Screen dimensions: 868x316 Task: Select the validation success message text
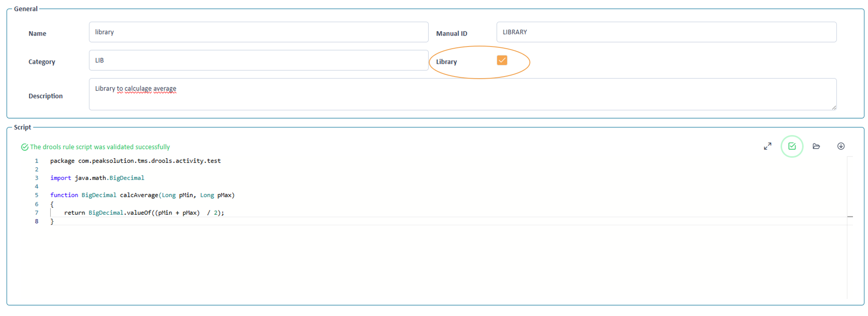pos(100,147)
